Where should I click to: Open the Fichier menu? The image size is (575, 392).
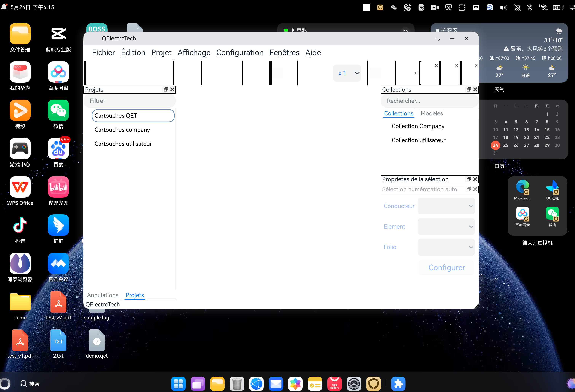[x=104, y=52]
